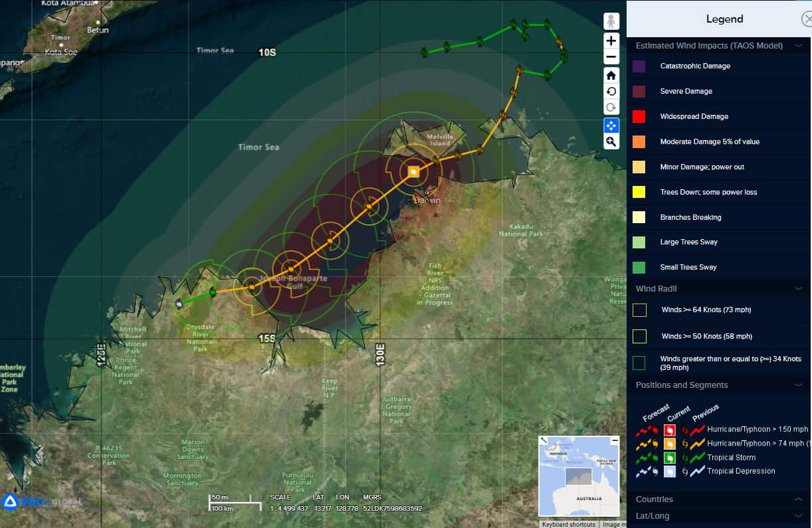The image size is (812, 528).
Task: Activate the pan navigation tool
Action: point(611,125)
